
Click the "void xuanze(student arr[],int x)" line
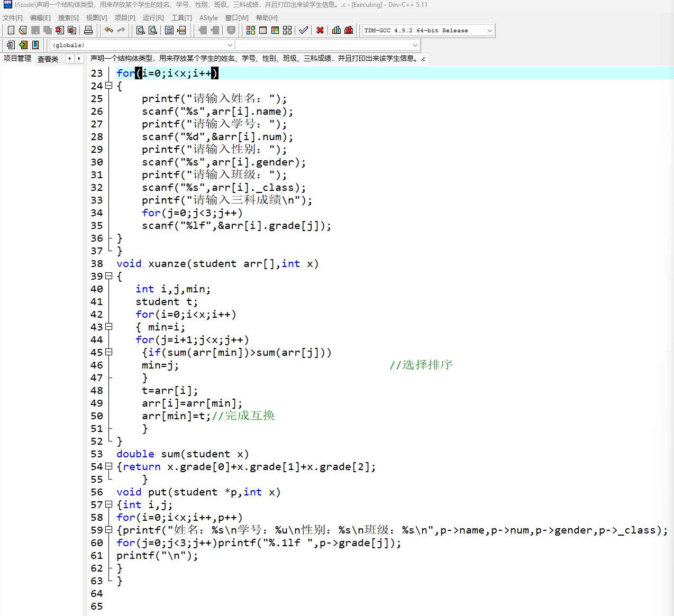pos(217,263)
